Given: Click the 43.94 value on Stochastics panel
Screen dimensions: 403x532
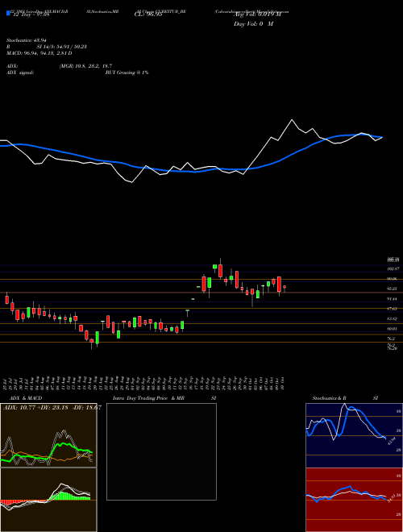Looking at the screenshot, I should [x=390, y=442].
